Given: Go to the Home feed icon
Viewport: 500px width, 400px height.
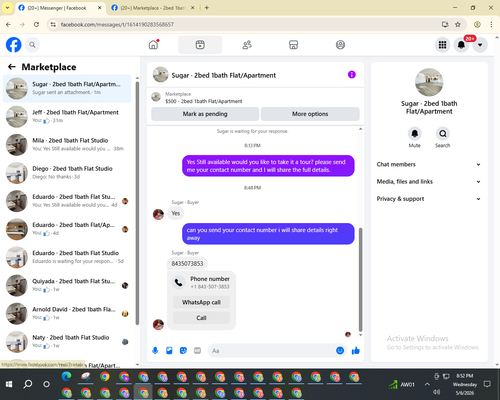Looking at the screenshot, I should (x=154, y=45).
